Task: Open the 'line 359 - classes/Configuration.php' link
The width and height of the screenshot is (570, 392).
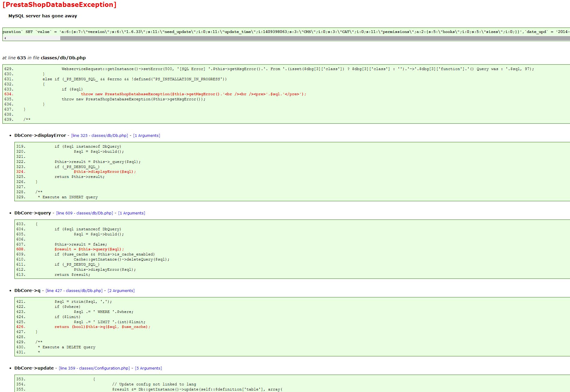Action: click(94, 368)
